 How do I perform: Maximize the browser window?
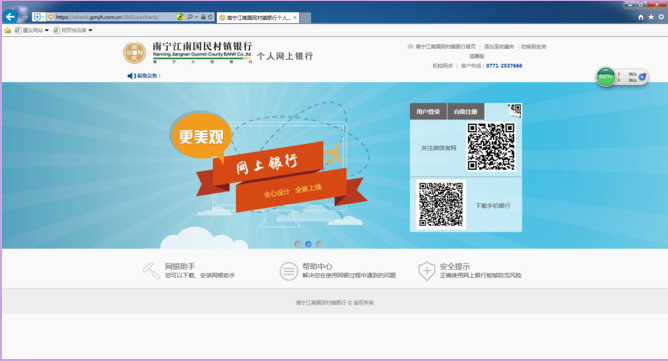(641, 5)
